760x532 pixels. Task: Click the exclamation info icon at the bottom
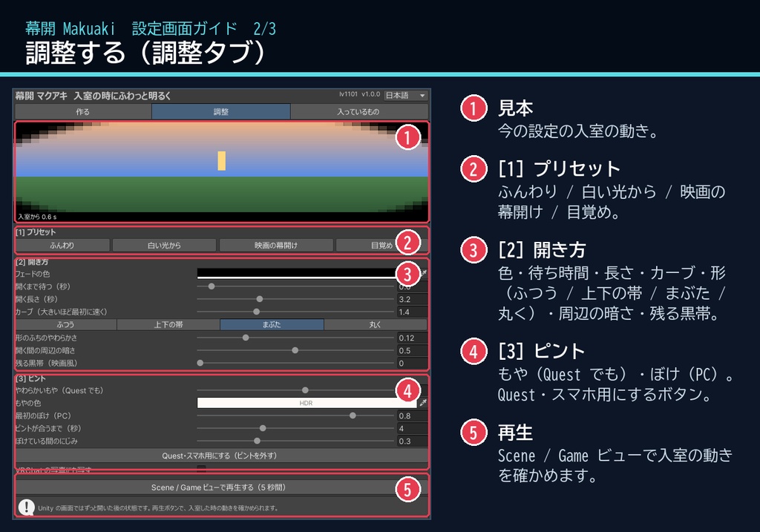point(26,508)
